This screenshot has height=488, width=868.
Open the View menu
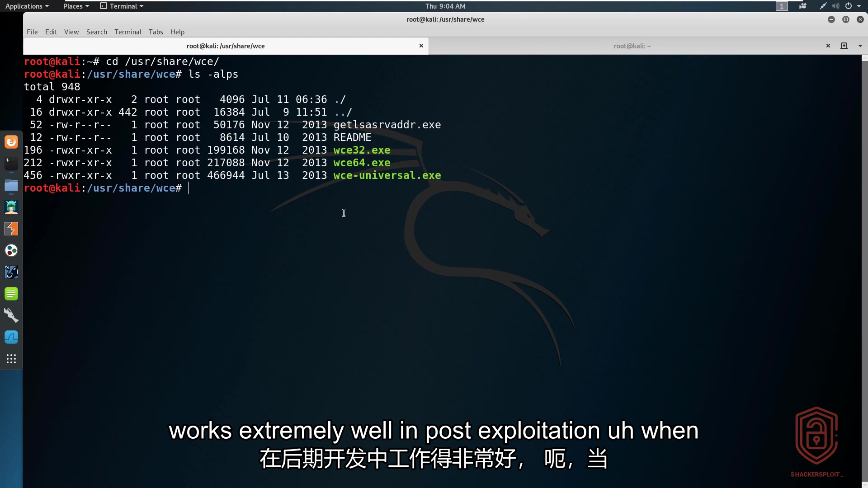coord(71,32)
